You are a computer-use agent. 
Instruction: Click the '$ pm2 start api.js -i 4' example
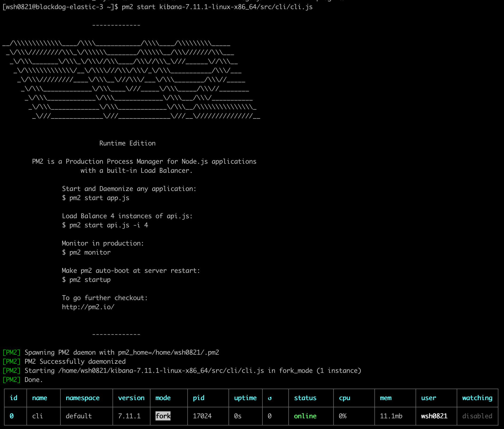pyautogui.click(x=105, y=225)
